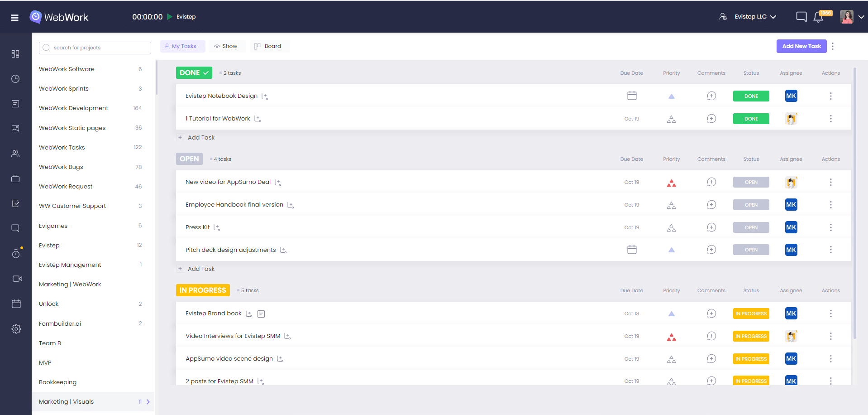Open the Members section in the sidebar
Viewport: 868px width, 415px height.
(16, 154)
